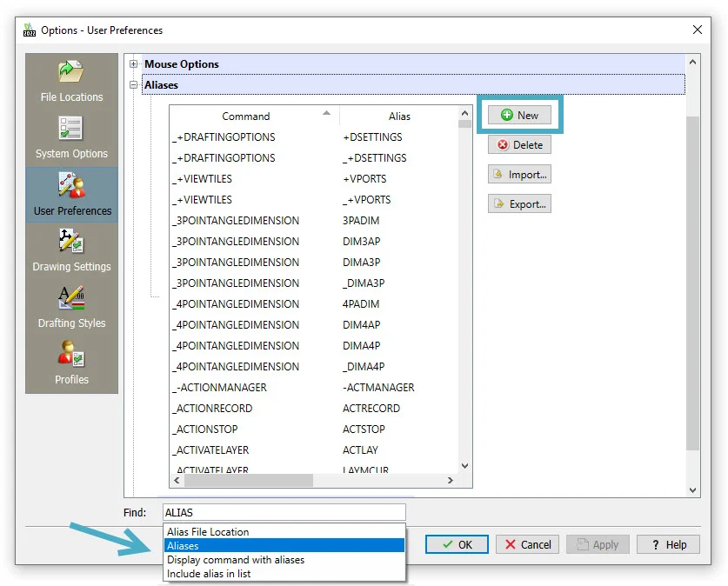
Task: Sort the list by Command column header
Action: tap(246, 116)
